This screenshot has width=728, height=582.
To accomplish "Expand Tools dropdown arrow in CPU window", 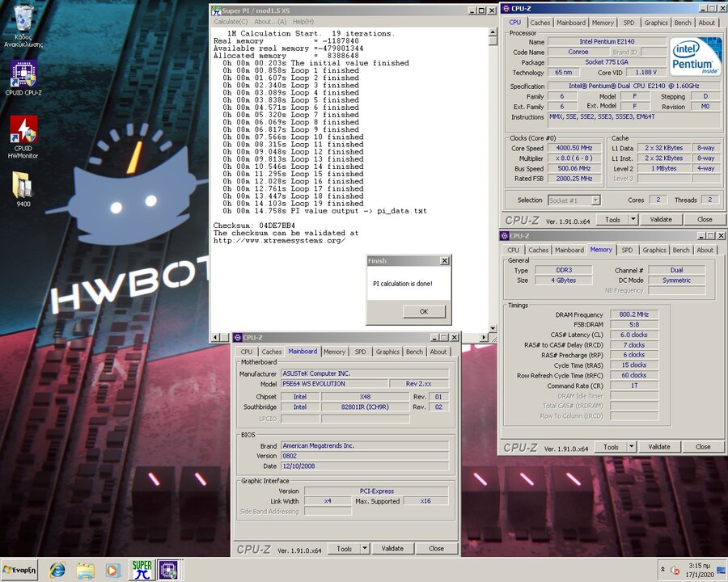I will click(x=633, y=220).
